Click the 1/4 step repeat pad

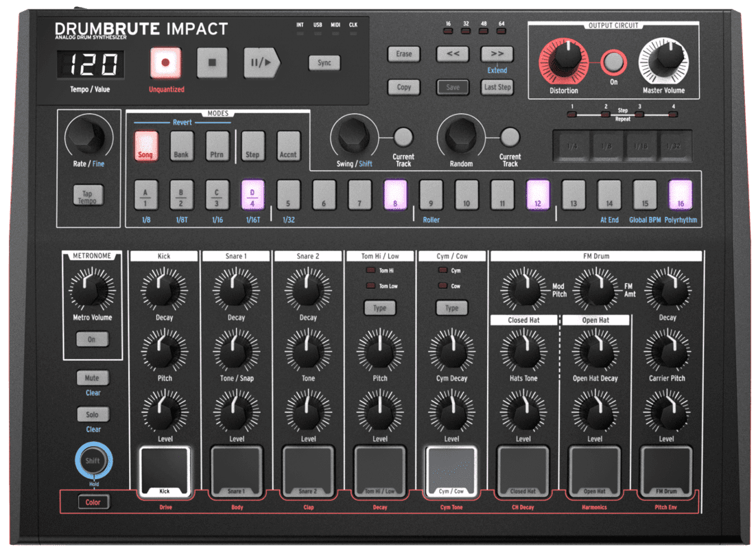pos(572,145)
